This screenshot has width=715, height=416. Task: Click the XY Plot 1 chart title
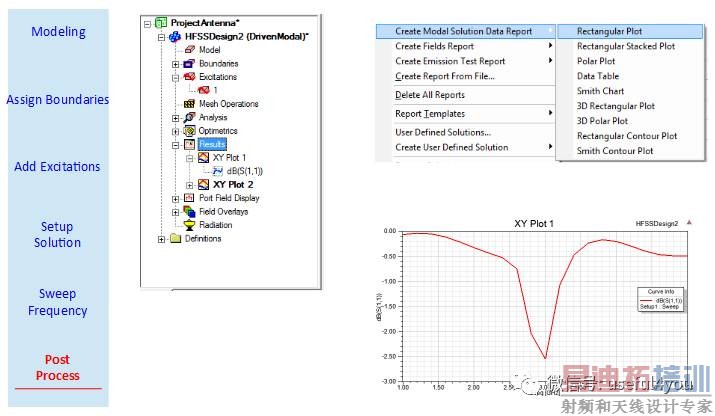tap(534, 224)
